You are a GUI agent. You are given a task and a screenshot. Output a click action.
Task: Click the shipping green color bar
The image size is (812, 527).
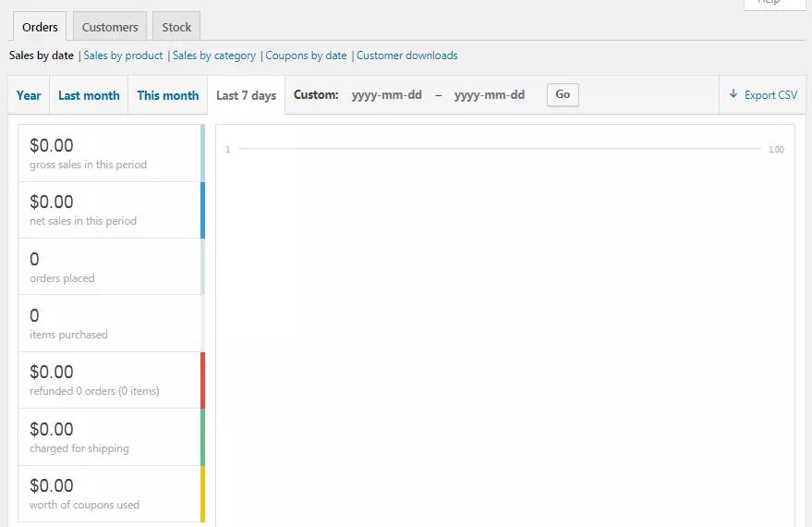(x=202, y=437)
